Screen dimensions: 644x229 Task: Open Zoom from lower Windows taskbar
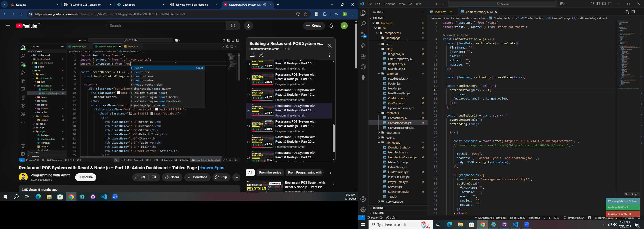pos(527,225)
